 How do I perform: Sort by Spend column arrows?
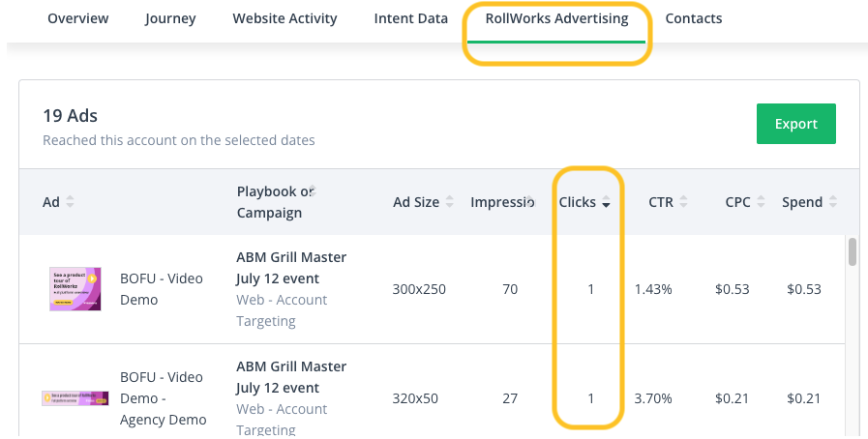click(833, 202)
